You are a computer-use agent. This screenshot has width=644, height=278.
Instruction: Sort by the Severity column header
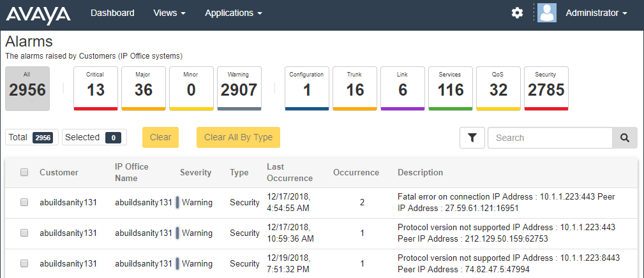coord(195,173)
